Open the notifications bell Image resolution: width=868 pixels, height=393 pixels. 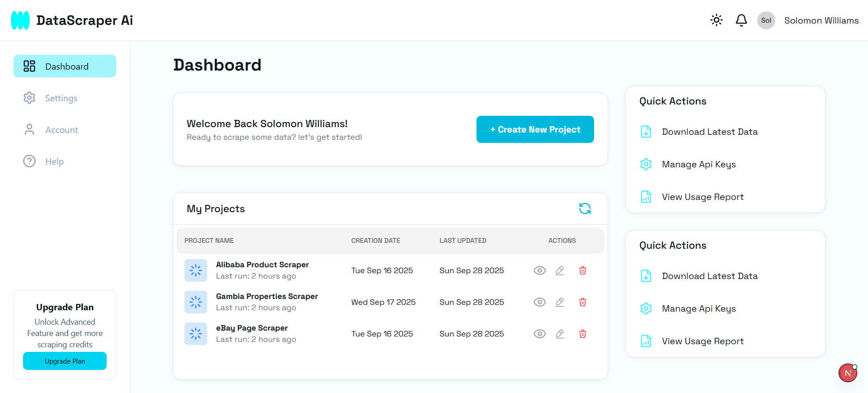coord(741,20)
